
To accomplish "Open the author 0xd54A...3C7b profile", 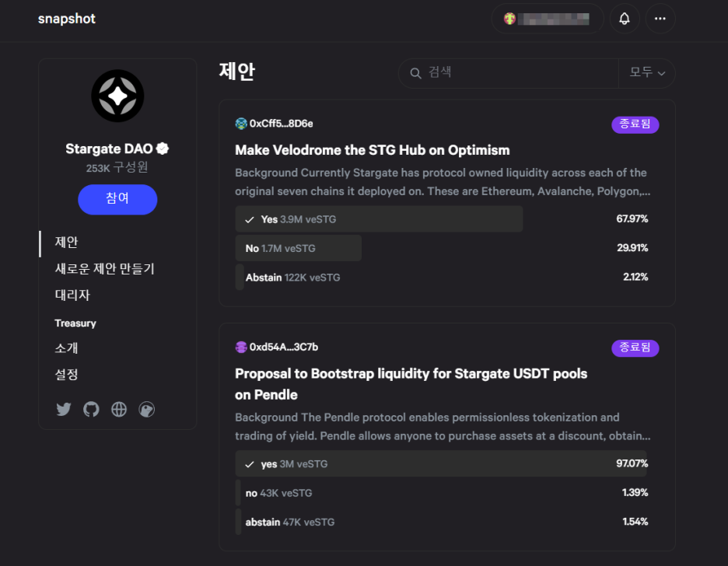I will tap(284, 347).
